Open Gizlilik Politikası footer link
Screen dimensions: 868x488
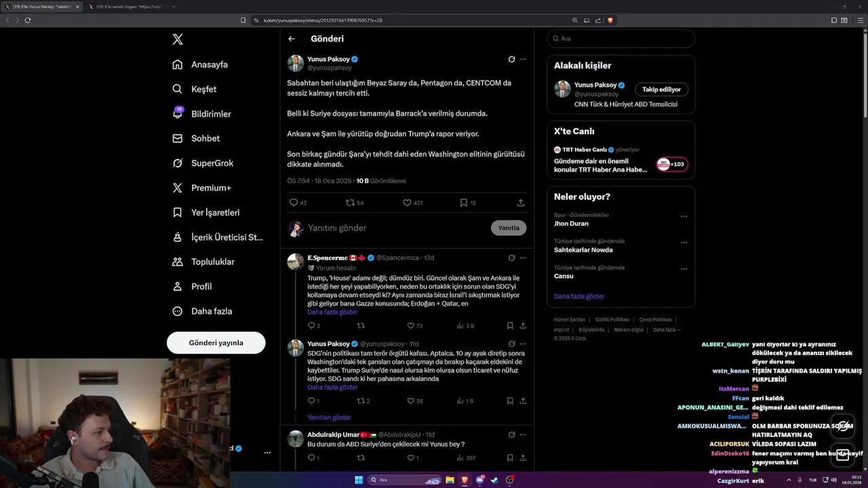tap(612, 319)
